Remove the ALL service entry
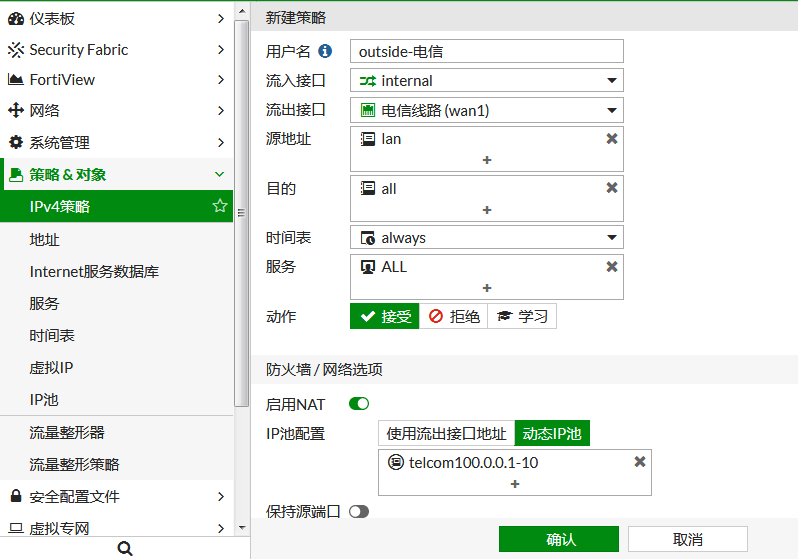This screenshot has width=798, height=559. [x=612, y=267]
